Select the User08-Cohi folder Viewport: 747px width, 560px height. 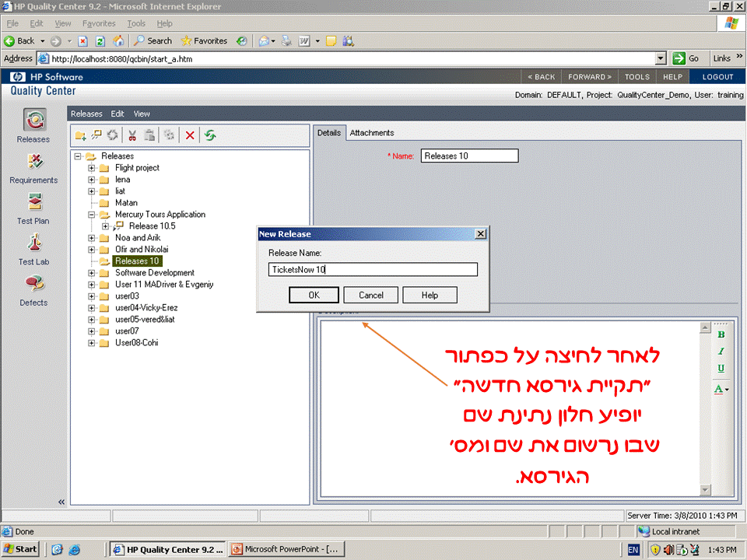pos(137,343)
